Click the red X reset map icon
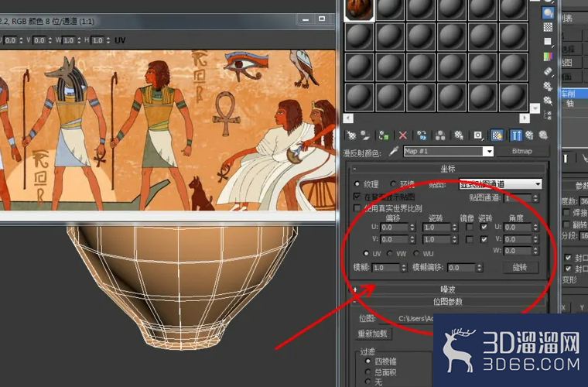The height and width of the screenshot is (387, 588). [x=403, y=135]
